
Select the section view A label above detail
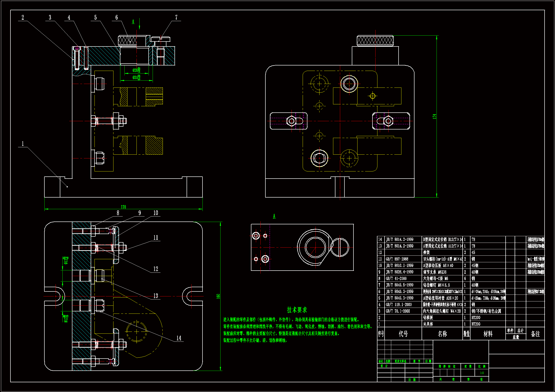(274, 217)
